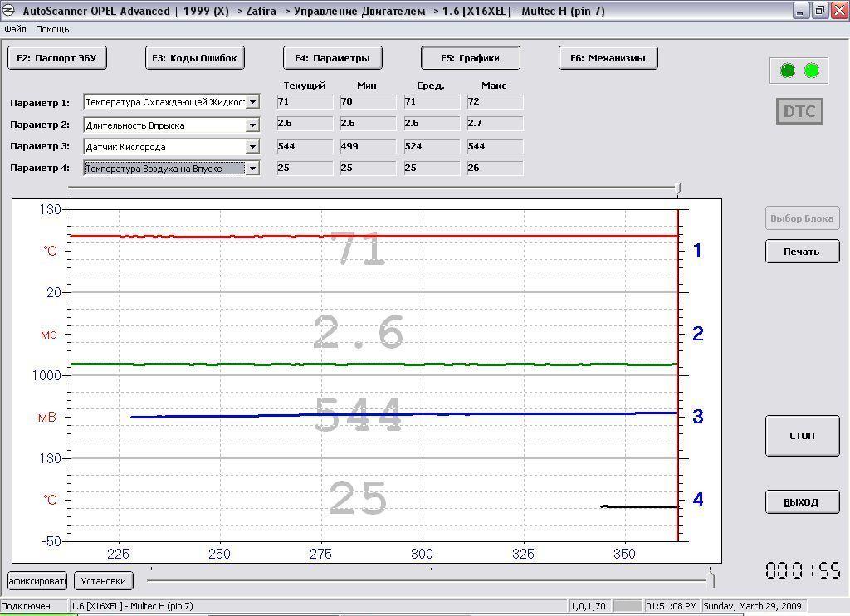This screenshot has width=850, height=616.
Task: Click the slider thumb below the graph
Action: (x=710, y=579)
